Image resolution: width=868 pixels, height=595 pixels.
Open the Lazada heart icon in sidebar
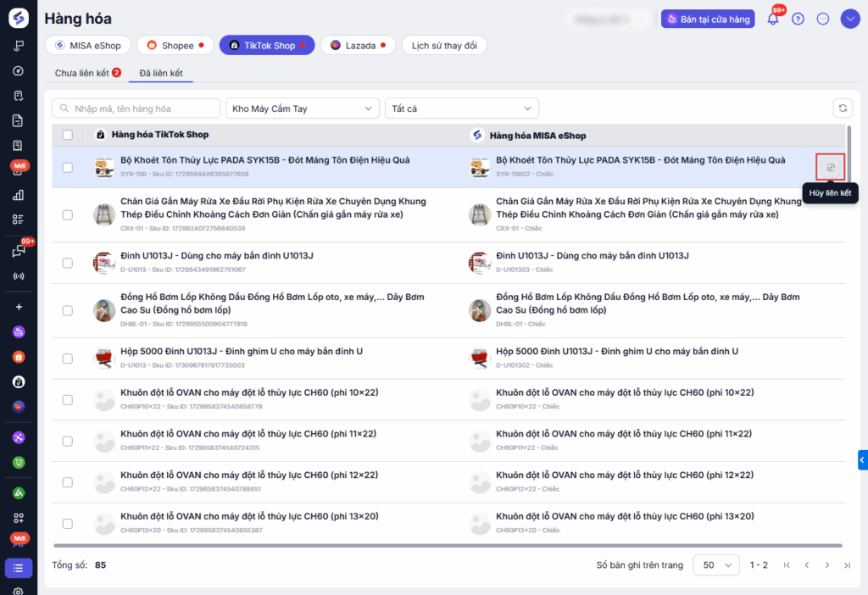coord(19,407)
